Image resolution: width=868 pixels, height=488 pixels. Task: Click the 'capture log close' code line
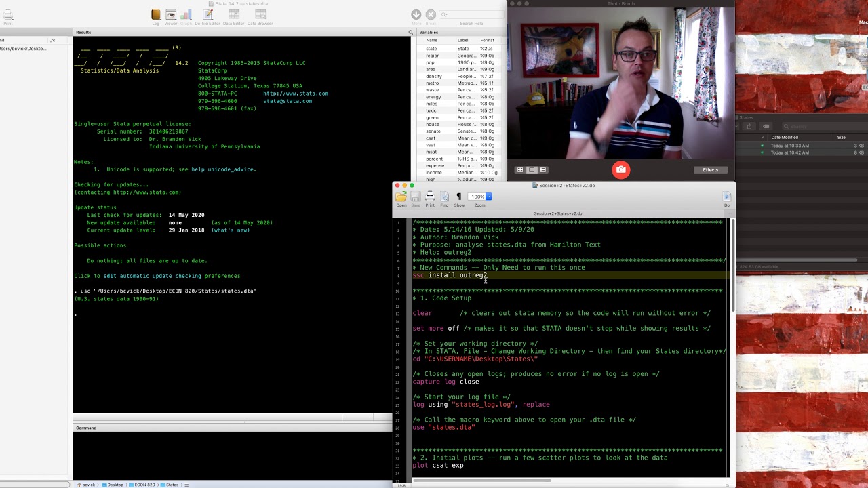tap(446, 382)
